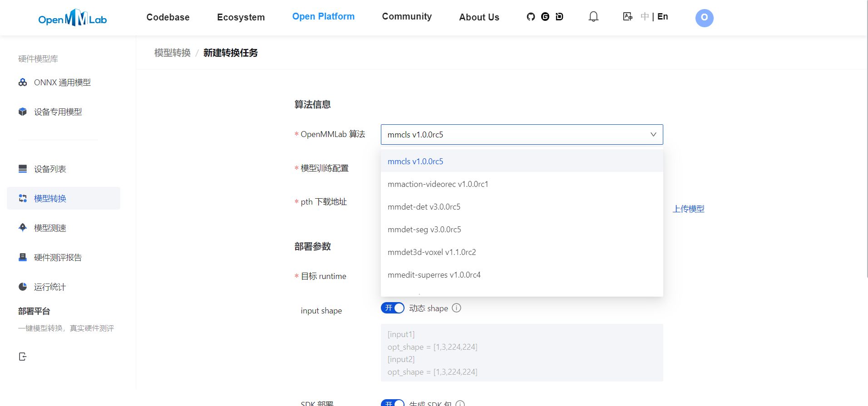Toggle the 动态 shape switch
868x406 pixels.
(393, 308)
